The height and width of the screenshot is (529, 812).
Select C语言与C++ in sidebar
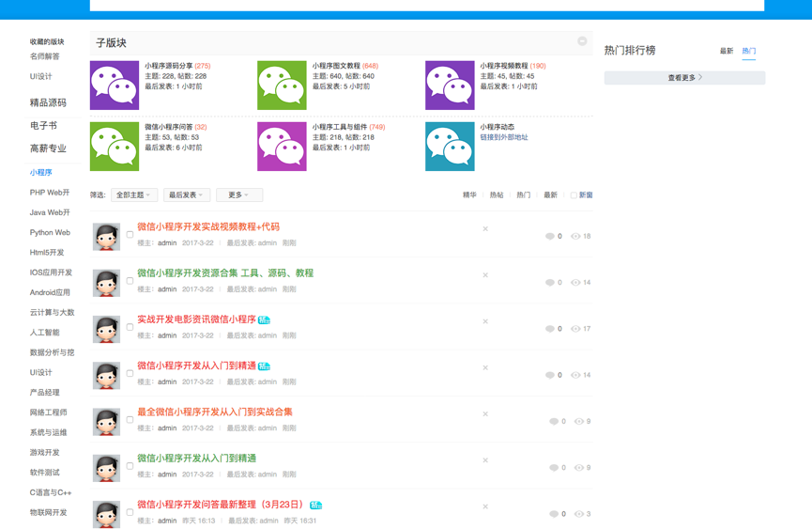(51, 492)
